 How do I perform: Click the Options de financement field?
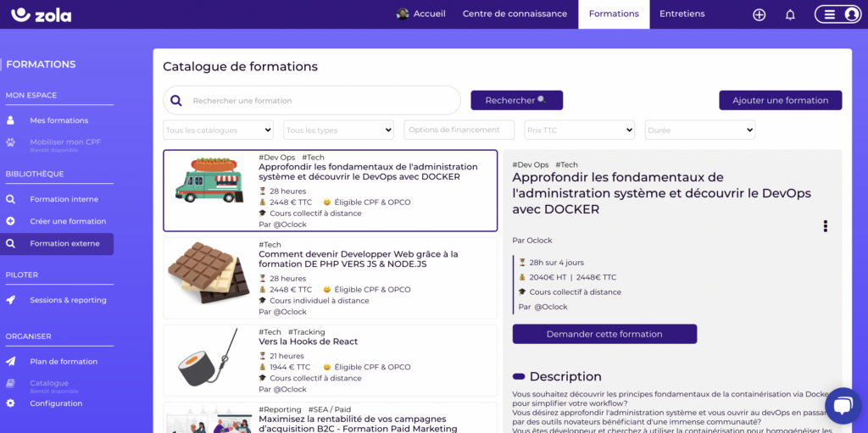(x=459, y=130)
